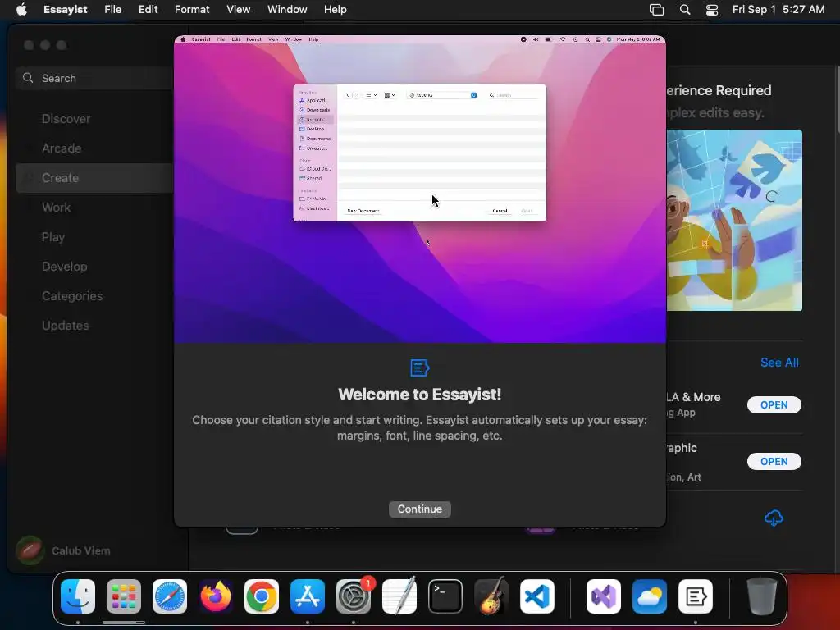Open Finder from the Dock

78,596
